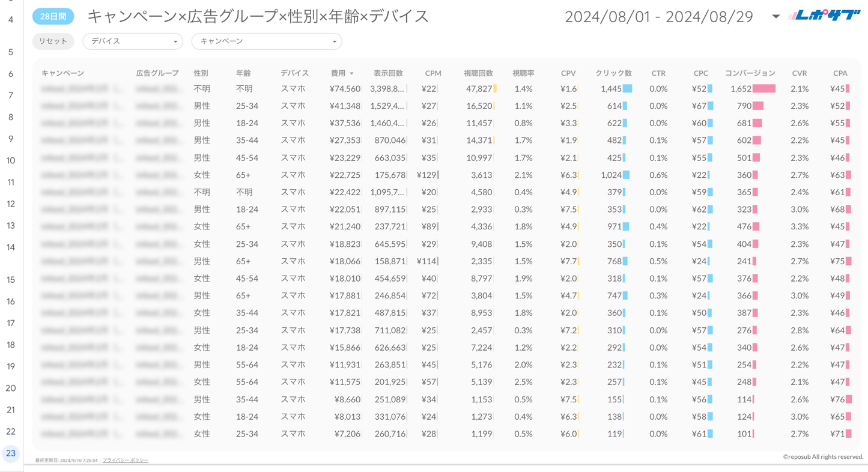Go to page 4 in the side list
868x472 pixels.
point(11,20)
